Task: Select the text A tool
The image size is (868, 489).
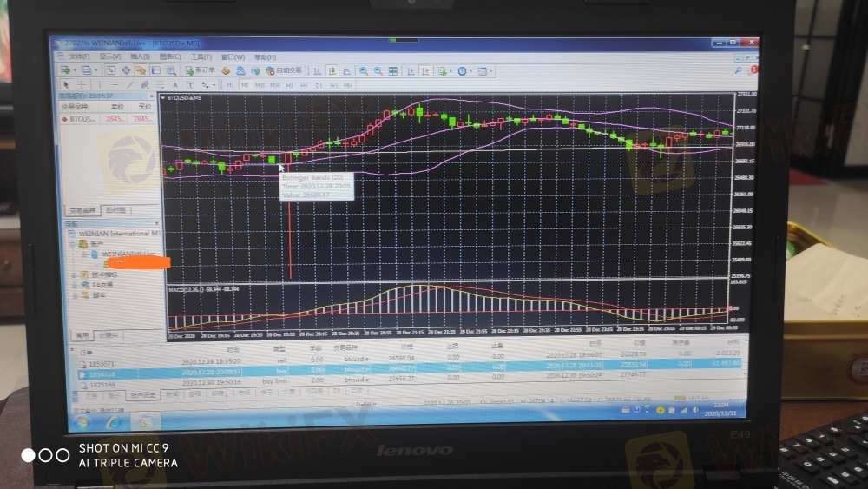Action: click(175, 85)
